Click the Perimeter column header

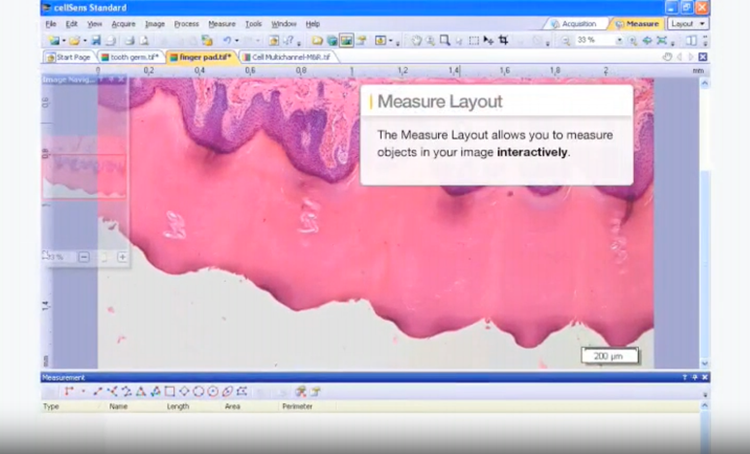tap(297, 407)
